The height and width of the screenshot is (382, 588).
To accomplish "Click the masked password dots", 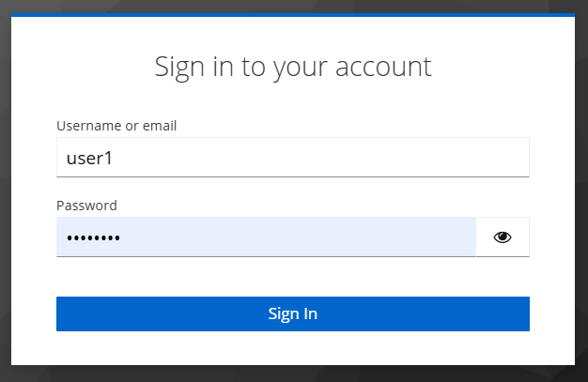I will click(x=93, y=238).
